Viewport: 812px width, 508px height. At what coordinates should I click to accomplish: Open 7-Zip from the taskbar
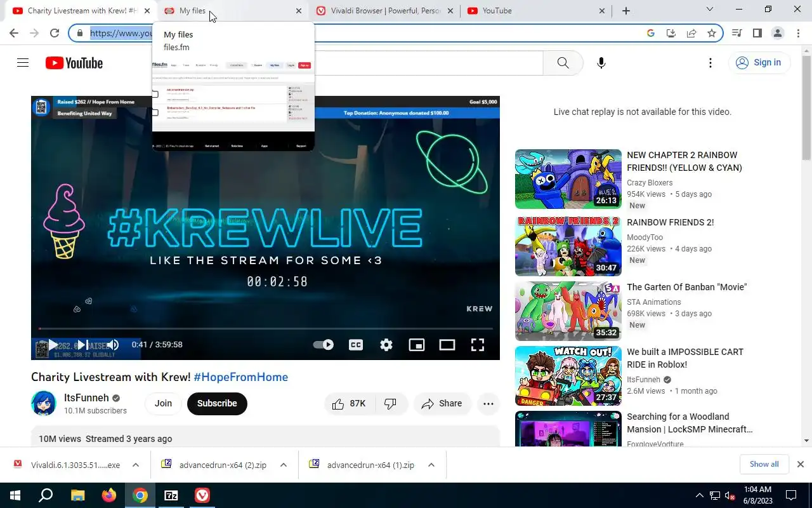(171, 495)
